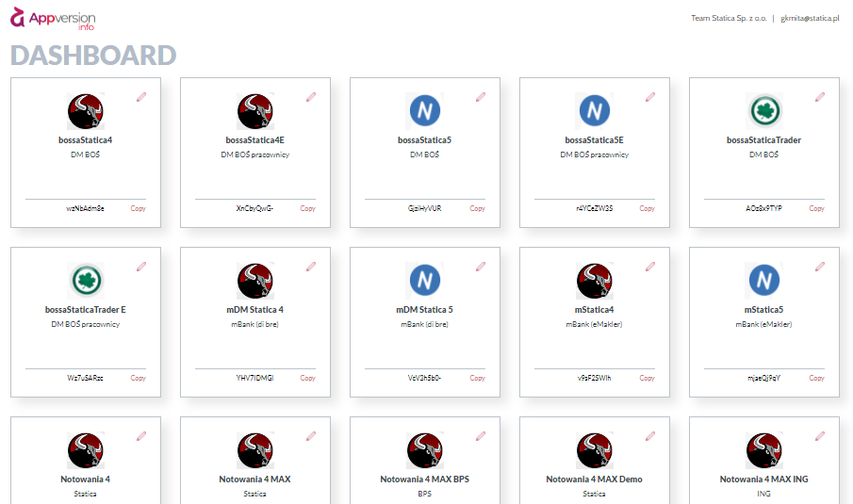Open the gkmita@statica.pl account link
Screen dimensions: 853x504
(x=810, y=18)
